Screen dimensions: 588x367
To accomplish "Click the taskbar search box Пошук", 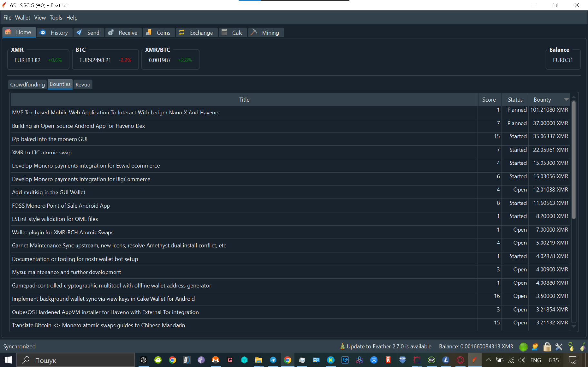I will tap(76, 360).
